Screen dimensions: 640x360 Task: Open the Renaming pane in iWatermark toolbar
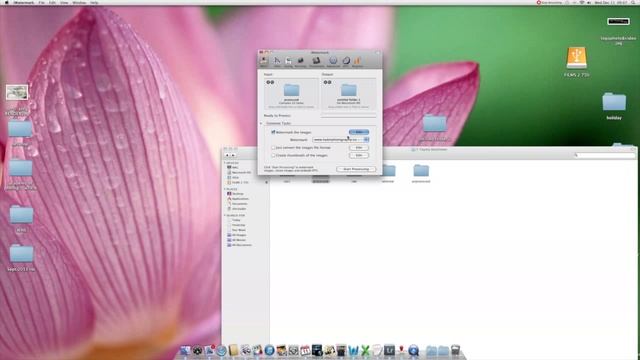[x=300, y=61]
